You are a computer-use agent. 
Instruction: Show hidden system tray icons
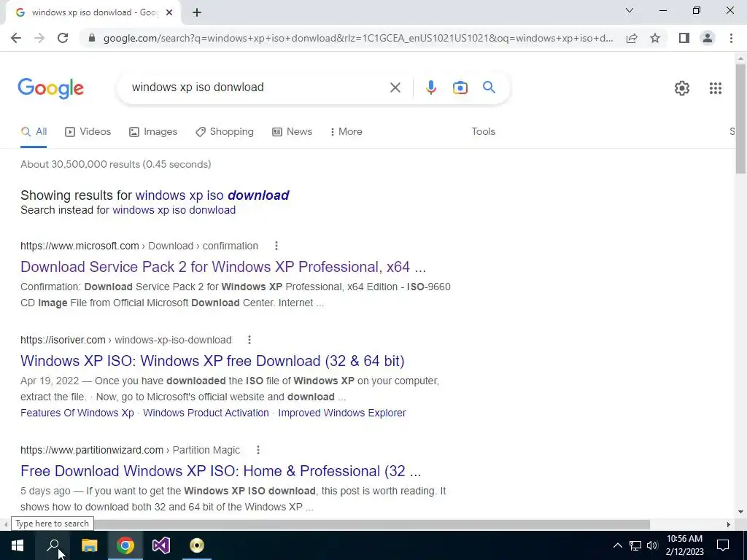617,545
